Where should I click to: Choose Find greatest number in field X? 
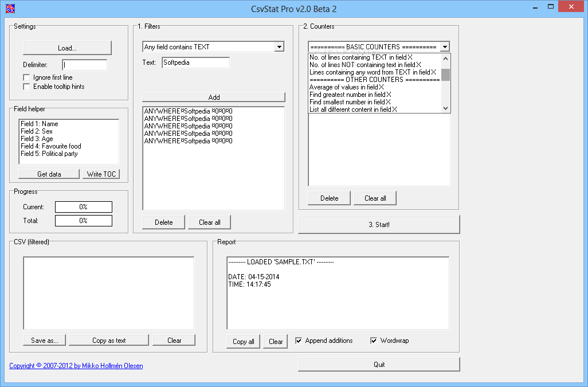[375, 95]
